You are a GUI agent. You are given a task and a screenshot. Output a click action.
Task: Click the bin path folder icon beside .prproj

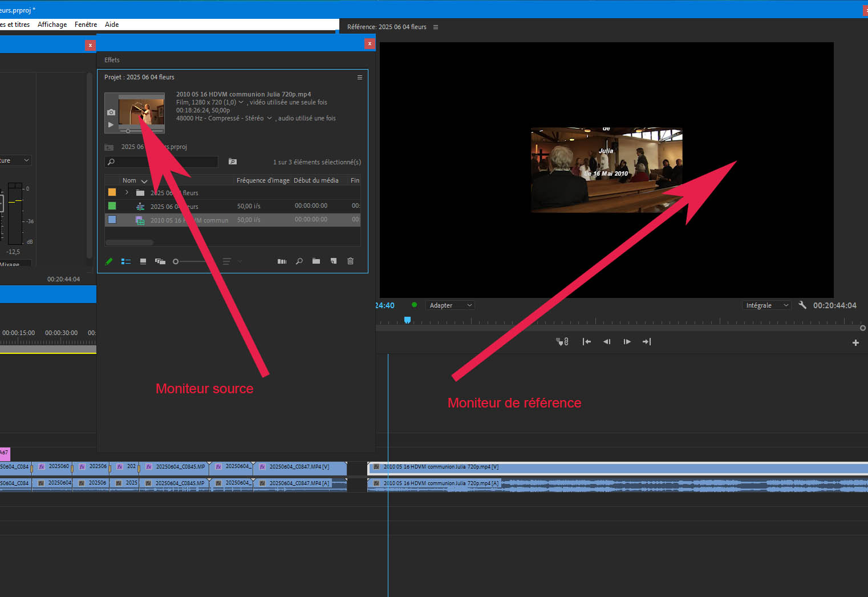[x=109, y=147]
